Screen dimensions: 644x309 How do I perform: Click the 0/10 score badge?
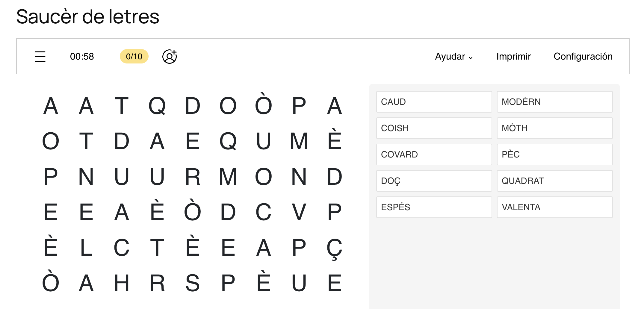[x=134, y=56]
